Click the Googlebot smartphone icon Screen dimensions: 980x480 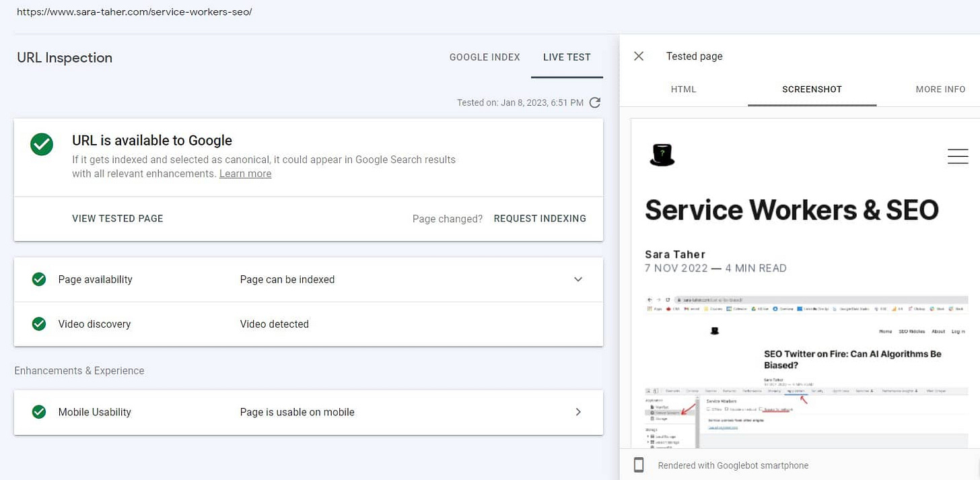637,465
